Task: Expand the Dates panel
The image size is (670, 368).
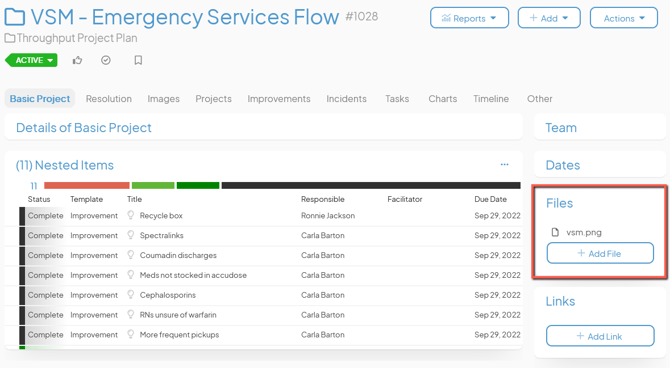Action: click(563, 165)
